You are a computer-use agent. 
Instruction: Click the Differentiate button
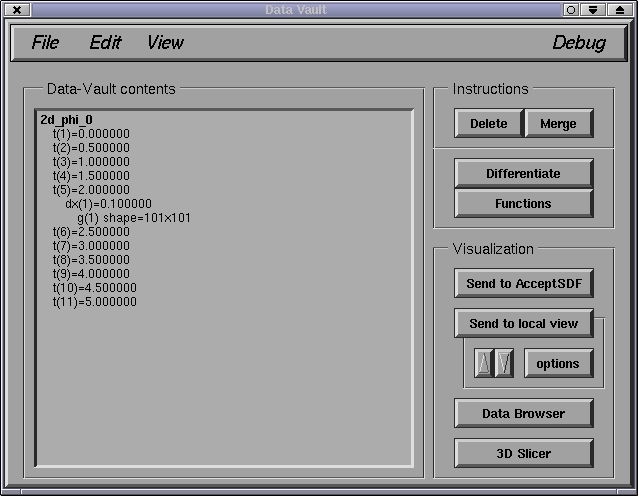pos(523,173)
